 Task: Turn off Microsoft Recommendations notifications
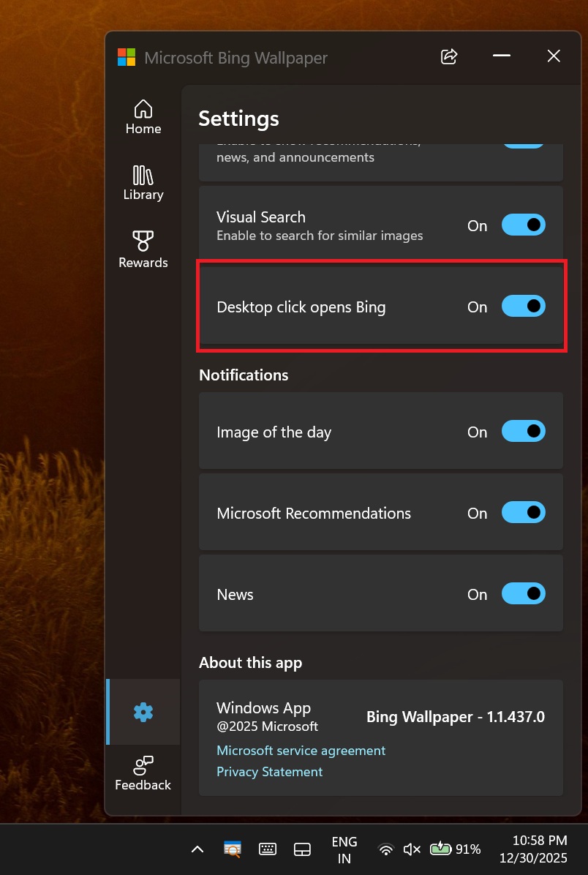pyautogui.click(x=524, y=512)
